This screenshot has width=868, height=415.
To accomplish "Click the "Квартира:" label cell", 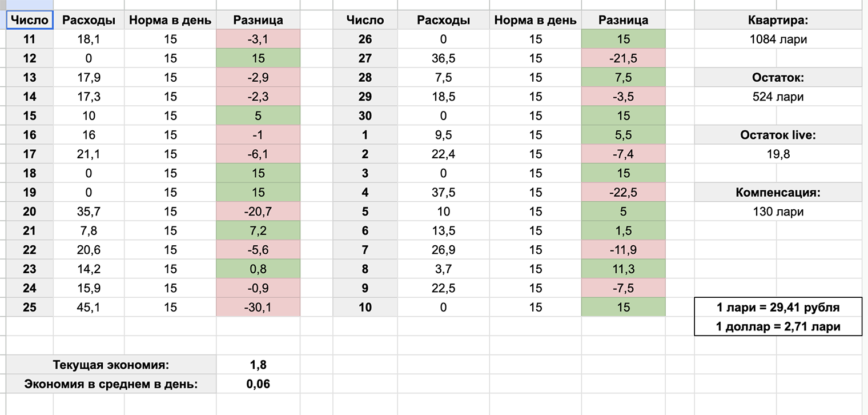I will click(778, 21).
